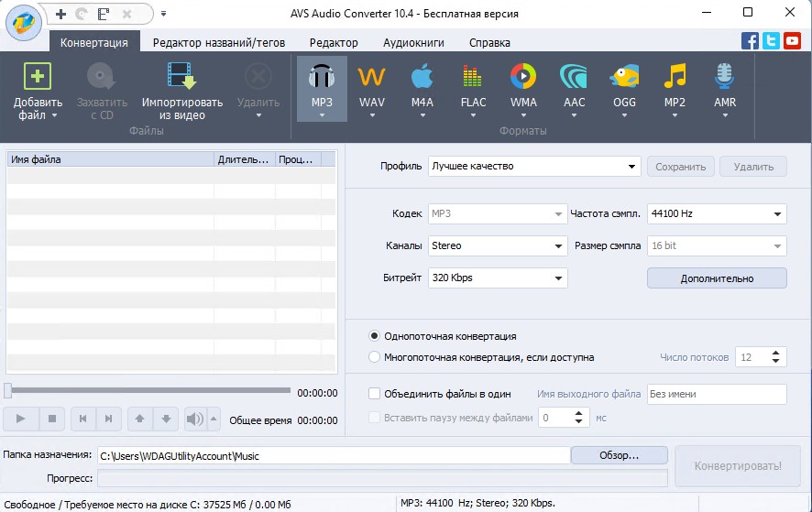
Task: Select single-thread conversion (Однопоточная конвертация) radio
Action: [x=374, y=336]
